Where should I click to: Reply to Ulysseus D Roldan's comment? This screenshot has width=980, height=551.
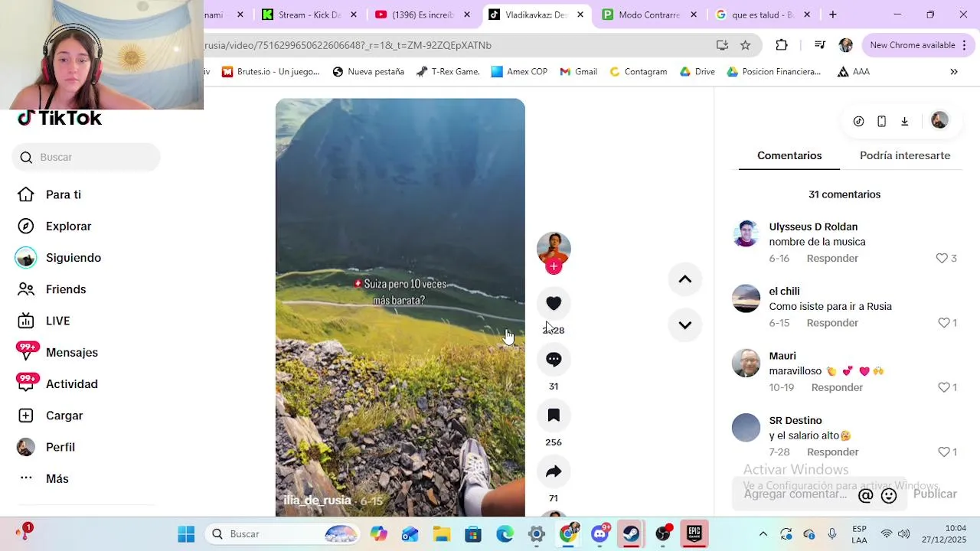(x=832, y=259)
